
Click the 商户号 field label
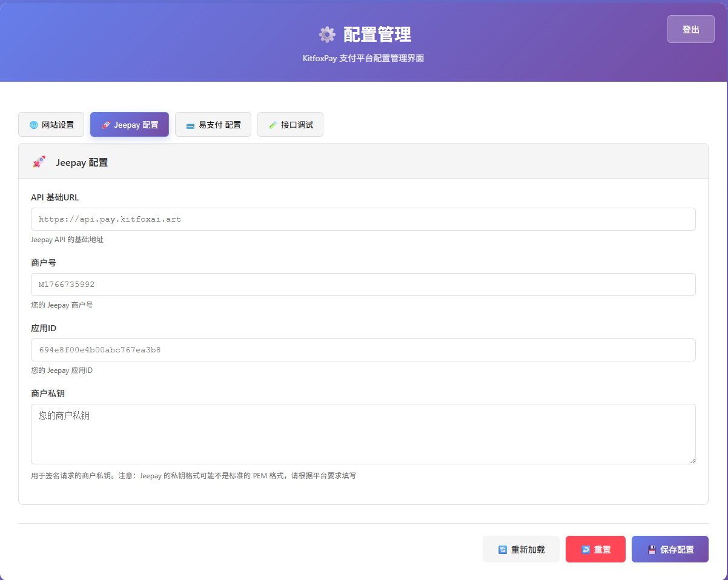pos(44,263)
